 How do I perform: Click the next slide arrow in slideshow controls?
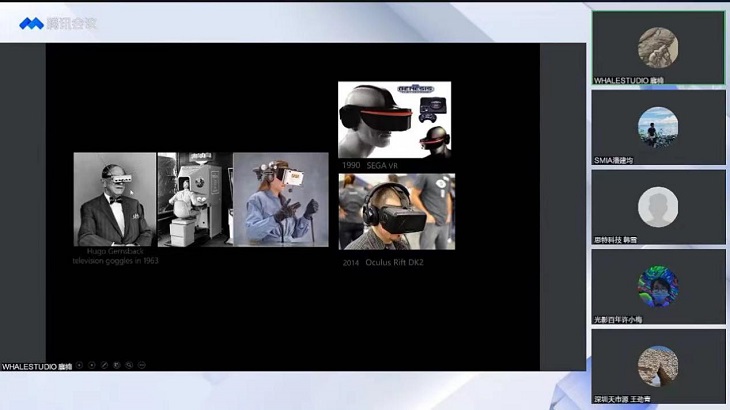(92, 365)
